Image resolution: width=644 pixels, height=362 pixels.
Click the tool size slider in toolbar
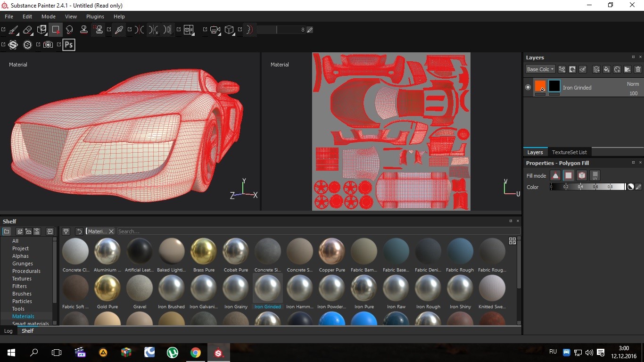(x=281, y=30)
